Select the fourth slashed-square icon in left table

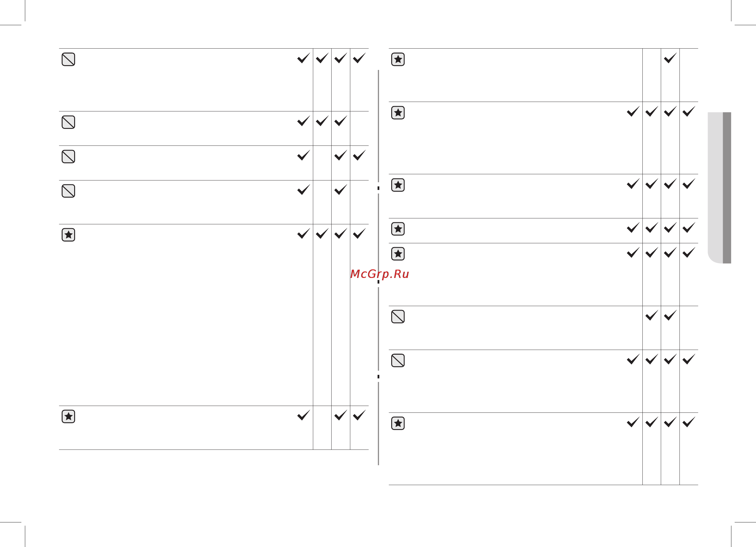tap(68, 191)
